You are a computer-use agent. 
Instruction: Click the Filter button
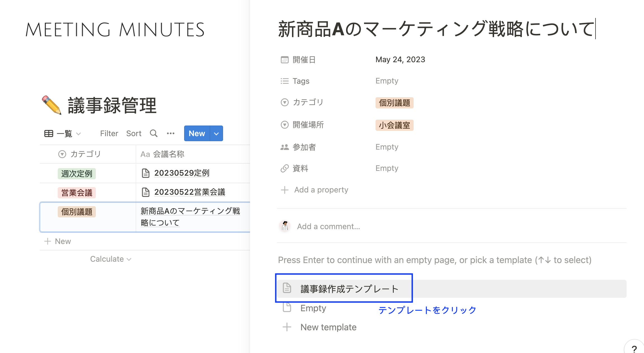point(109,134)
